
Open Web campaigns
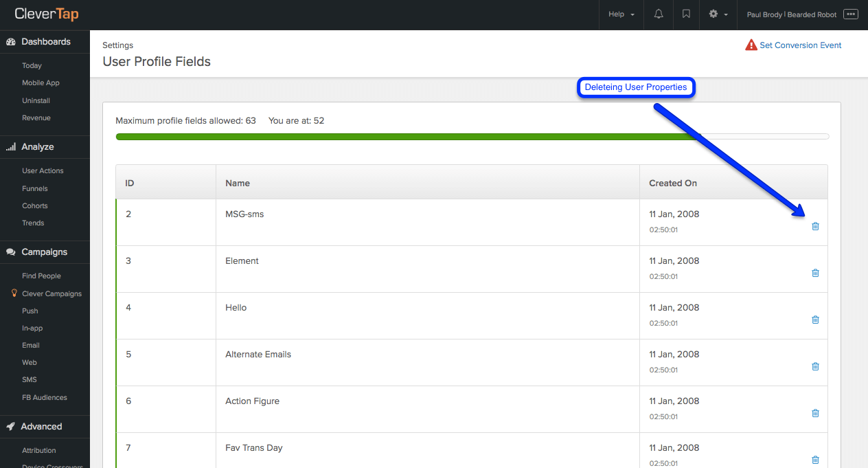pyautogui.click(x=30, y=362)
